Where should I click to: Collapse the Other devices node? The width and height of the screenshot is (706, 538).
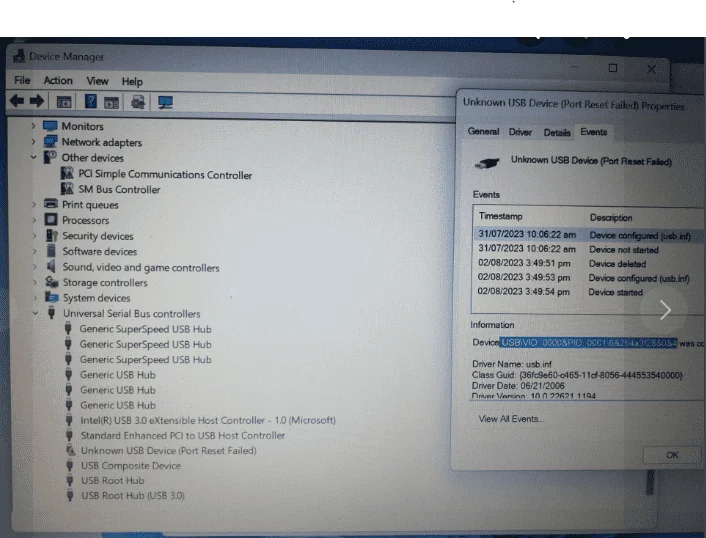33,157
